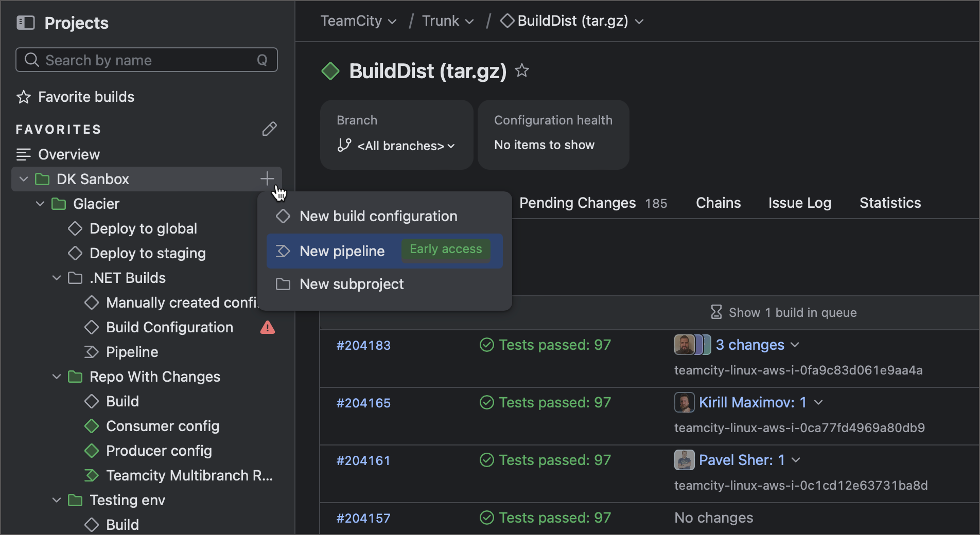
Task: Click agent teamcity-linux-aws-i-0ca77fd4969a80db9
Action: 799,427
